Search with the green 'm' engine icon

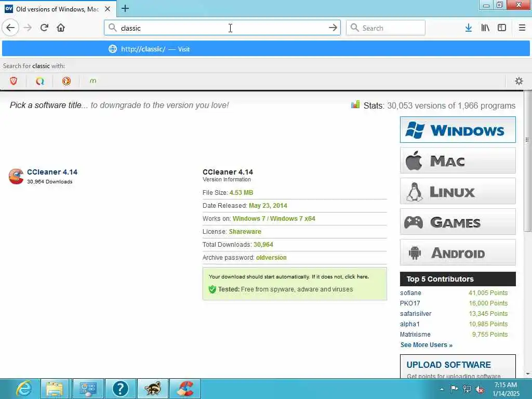coord(92,81)
